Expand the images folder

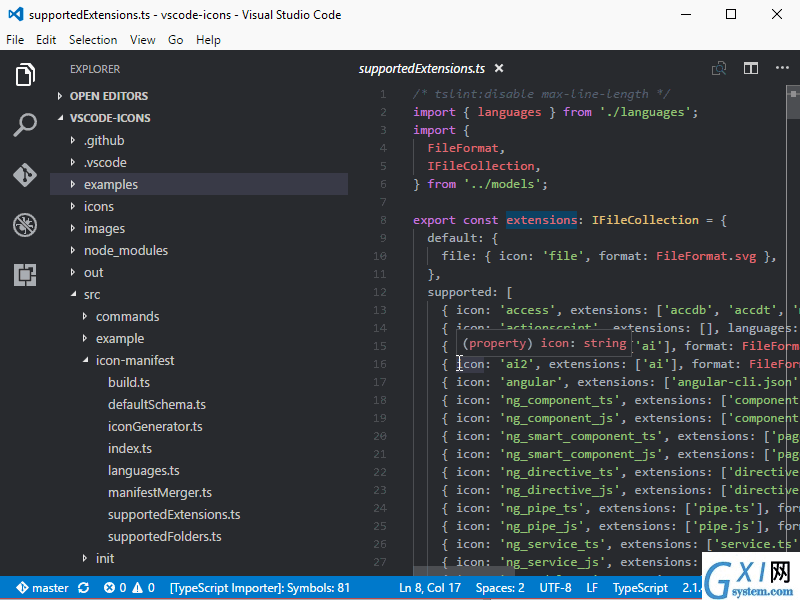pos(72,228)
